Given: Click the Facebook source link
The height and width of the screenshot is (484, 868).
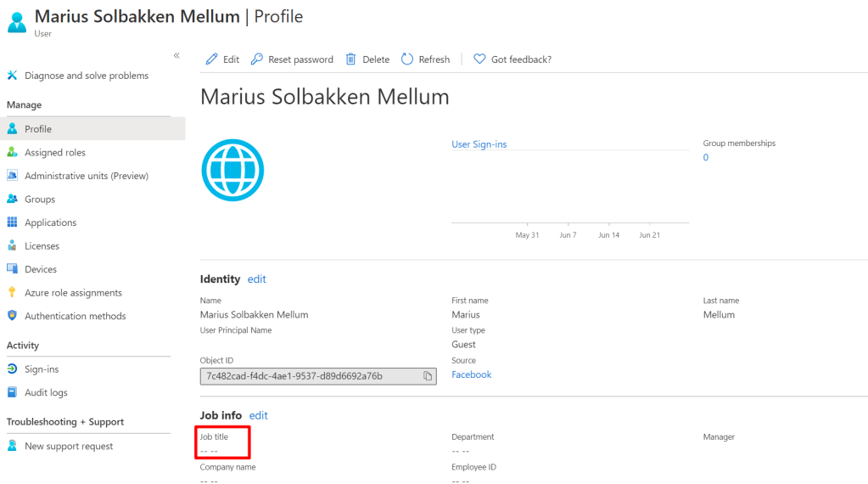Looking at the screenshot, I should click(x=471, y=374).
